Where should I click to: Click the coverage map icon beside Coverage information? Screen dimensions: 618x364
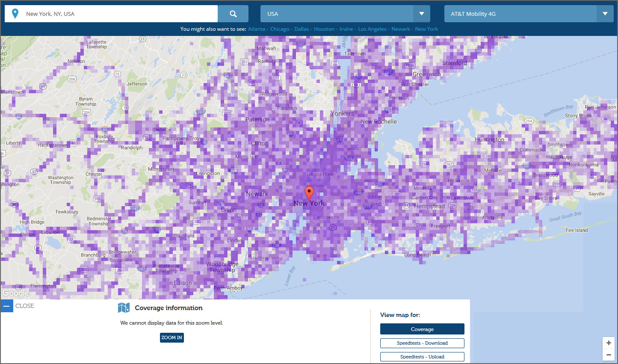pos(124,308)
